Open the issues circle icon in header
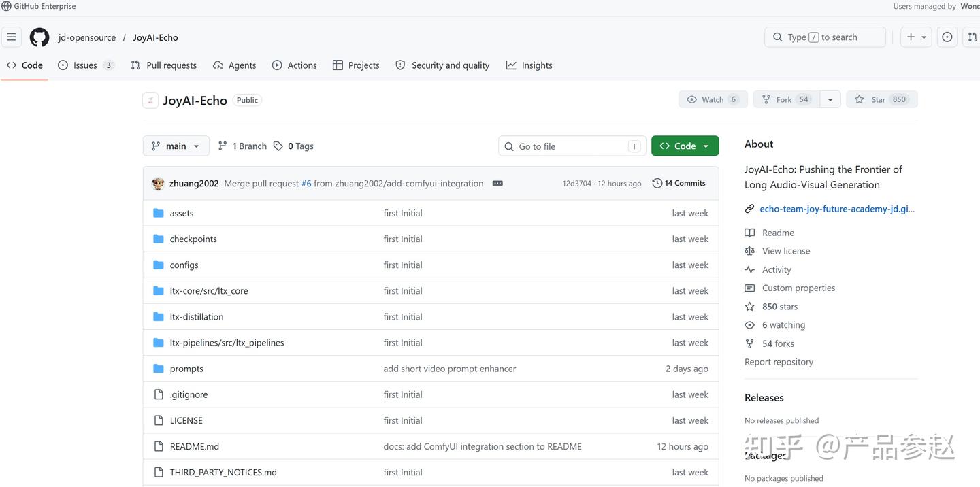 click(x=947, y=37)
